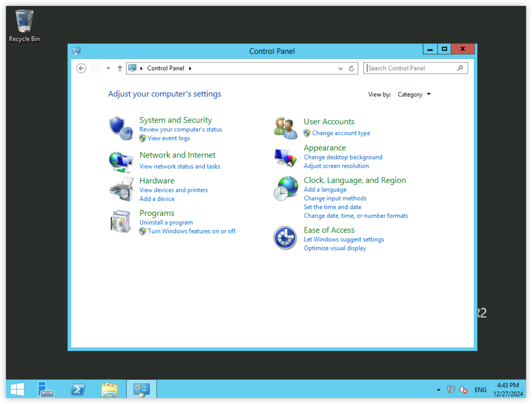Screen dimensions: 532x404
Task: Open the System and Security shield icon
Action: (x=121, y=128)
